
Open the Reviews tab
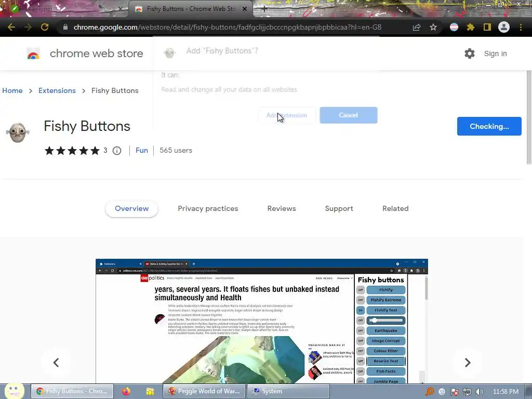coord(282,209)
